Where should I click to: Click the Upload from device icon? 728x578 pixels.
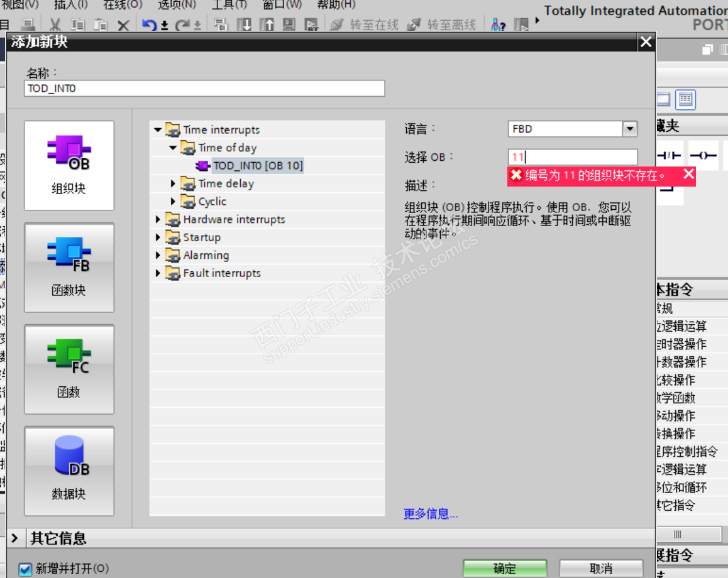267,24
